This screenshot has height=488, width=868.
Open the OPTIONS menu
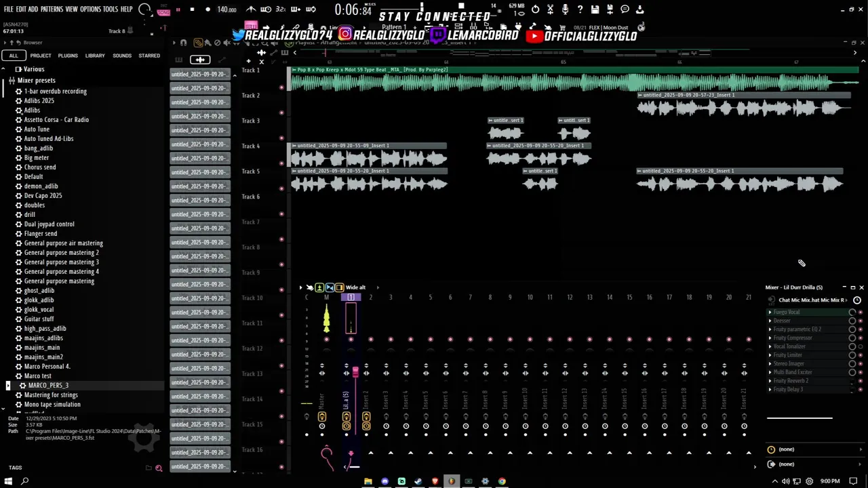click(x=90, y=9)
